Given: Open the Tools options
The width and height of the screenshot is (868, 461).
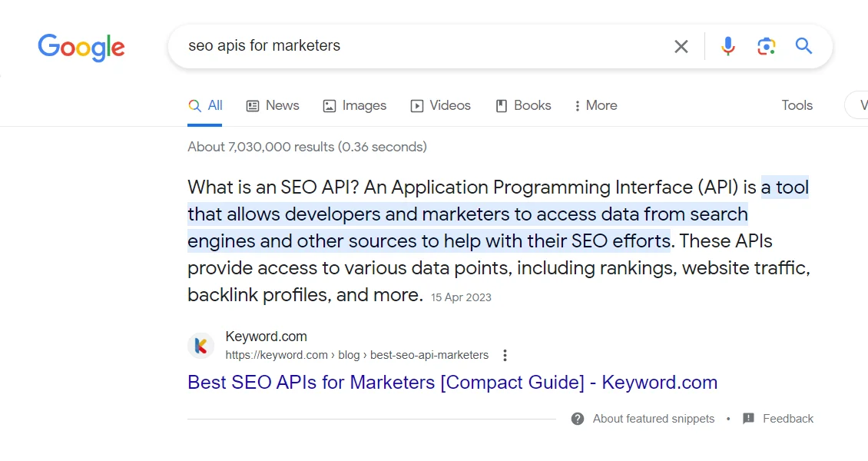Looking at the screenshot, I should [797, 105].
